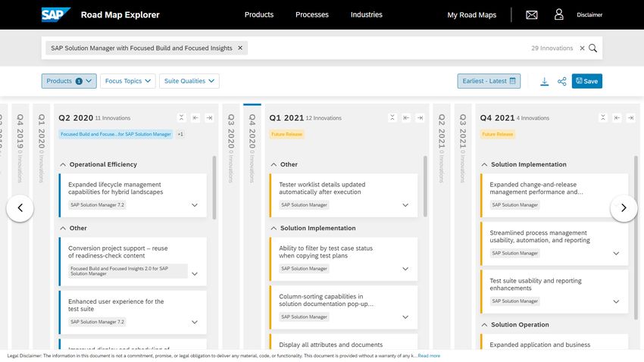644x362 pixels.
Task: Click the search magnifier icon
Action: tap(593, 48)
